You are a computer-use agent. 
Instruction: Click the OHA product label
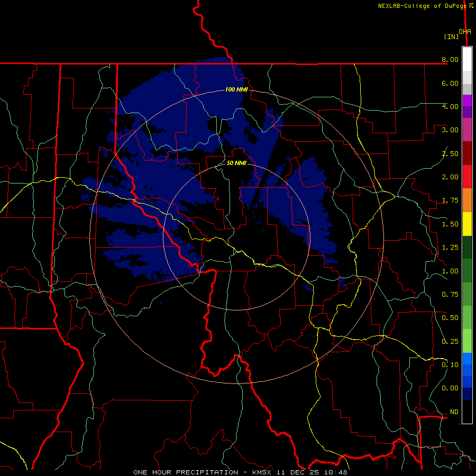point(465,32)
